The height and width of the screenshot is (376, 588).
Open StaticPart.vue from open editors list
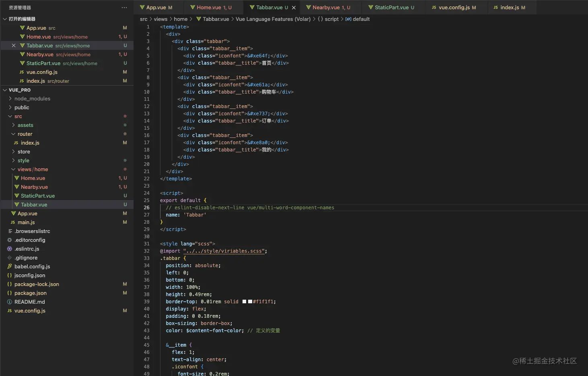(x=67, y=63)
